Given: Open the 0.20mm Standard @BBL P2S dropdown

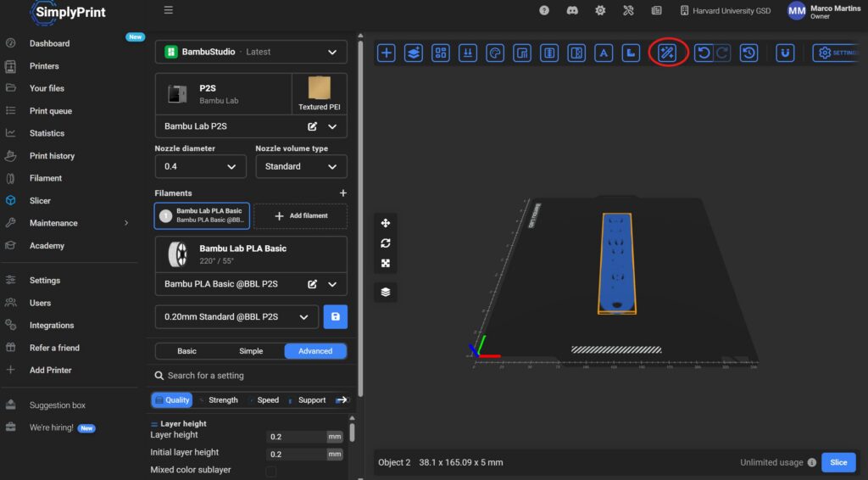Looking at the screenshot, I should [237, 316].
